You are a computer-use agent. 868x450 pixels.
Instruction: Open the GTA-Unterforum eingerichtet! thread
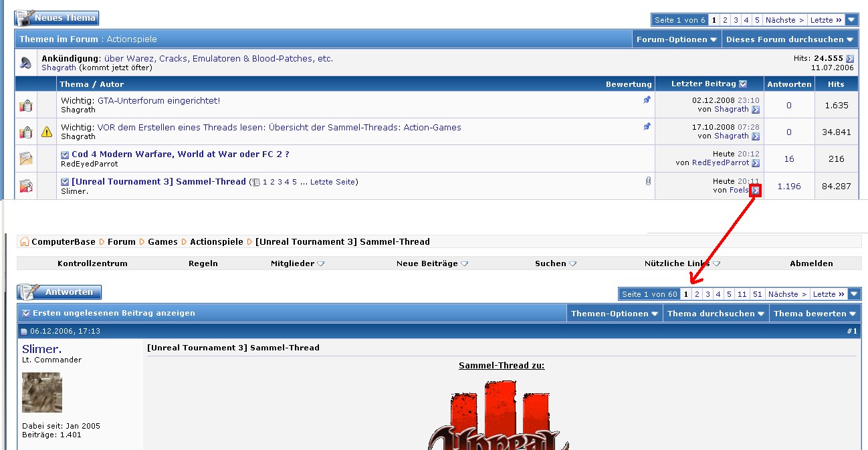pyautogui.click(x=158, y=100)
